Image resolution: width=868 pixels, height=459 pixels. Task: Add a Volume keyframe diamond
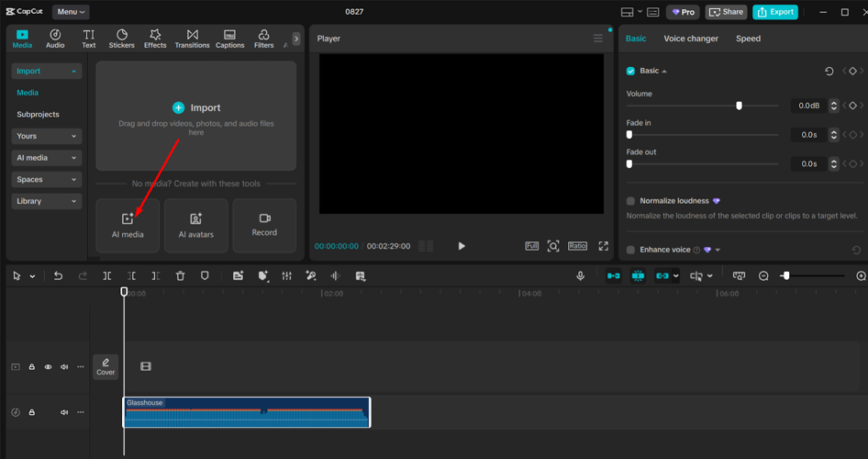click(x=852, y=106)
